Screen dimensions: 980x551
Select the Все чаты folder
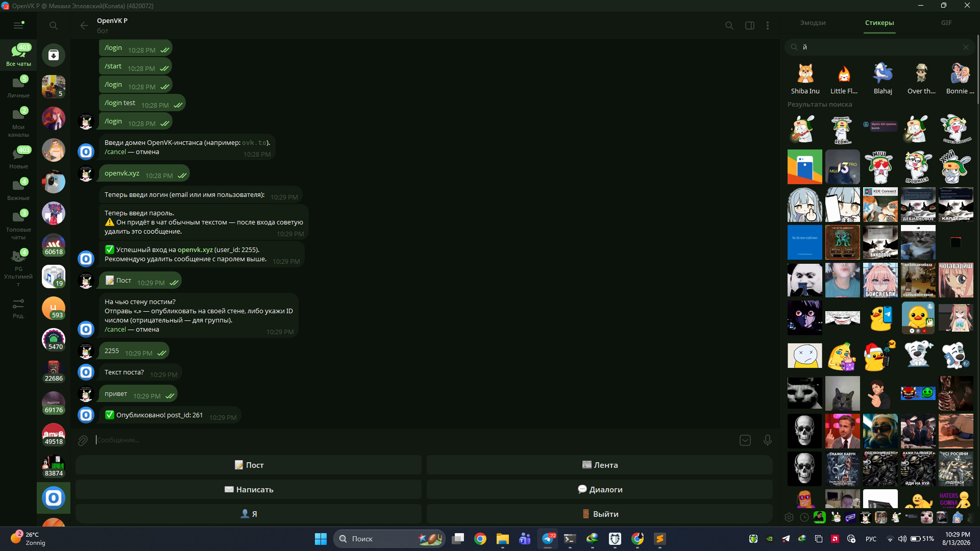pos(18,55)
